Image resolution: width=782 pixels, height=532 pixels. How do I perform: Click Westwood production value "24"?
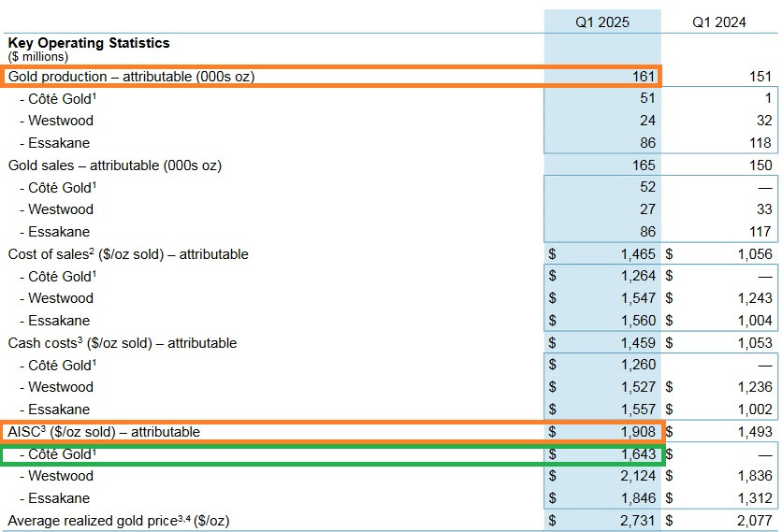point(647,121)
